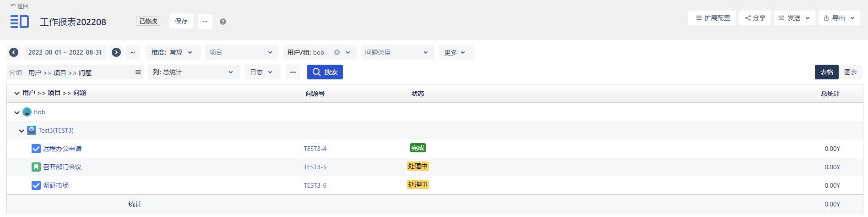Switch to 表格 table view
This screenshot has width=868, height=217.
(x=826, y=72)
